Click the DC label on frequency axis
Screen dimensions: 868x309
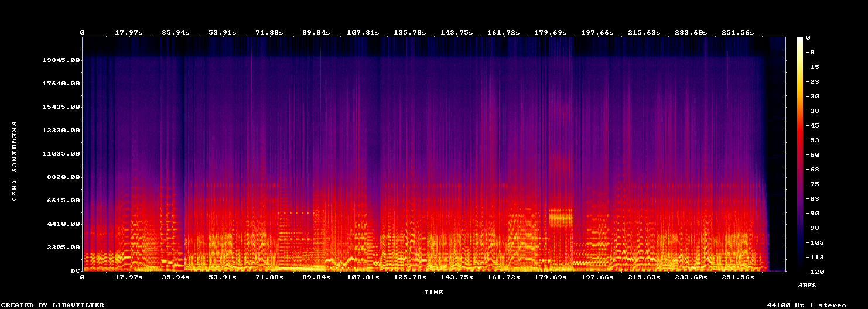click(x=75, y=271)
